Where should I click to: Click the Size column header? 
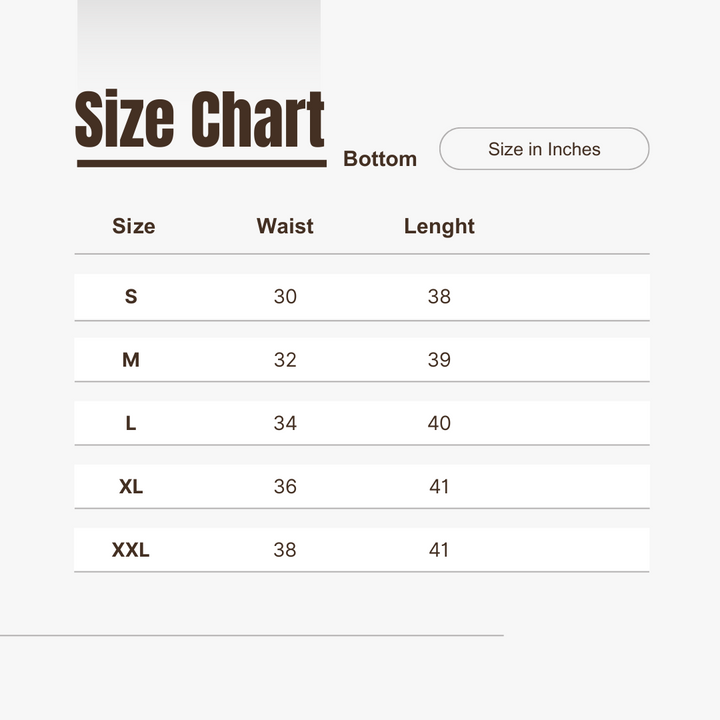pyautogui.click(x=134, y=226)
